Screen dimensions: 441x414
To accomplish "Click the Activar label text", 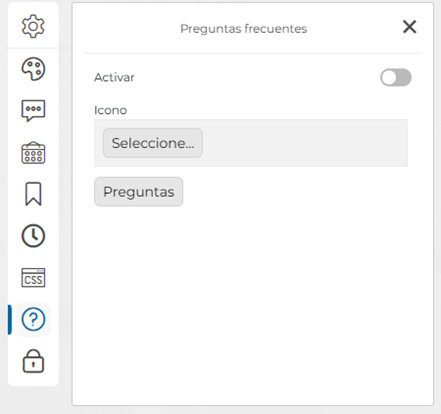I will click(114, 77).
